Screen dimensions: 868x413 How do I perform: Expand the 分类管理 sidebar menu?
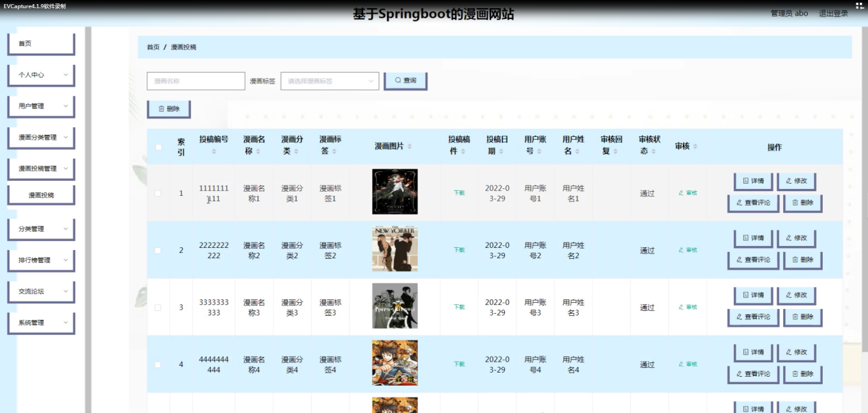pyautogui.click(x=41, y=229)
